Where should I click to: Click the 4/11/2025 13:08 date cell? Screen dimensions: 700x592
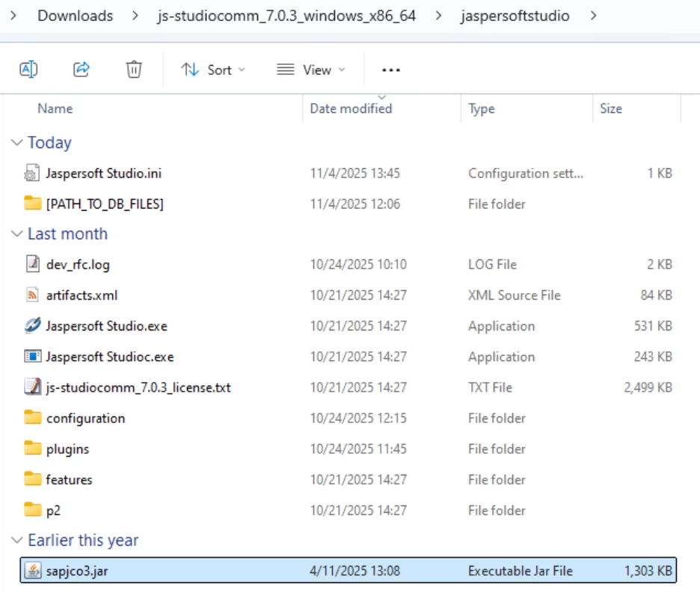point(355,571)
